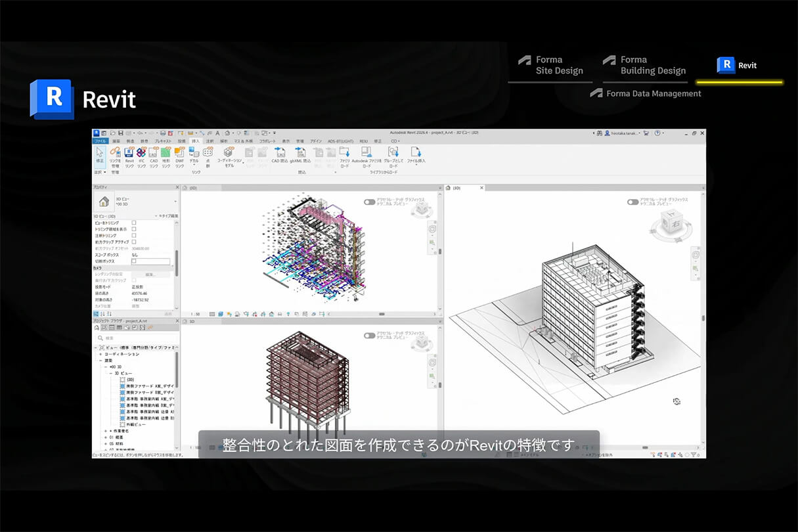Screen dimensions: 798x532
Task: Close the Properties panel with X
Action: (176, 187)
